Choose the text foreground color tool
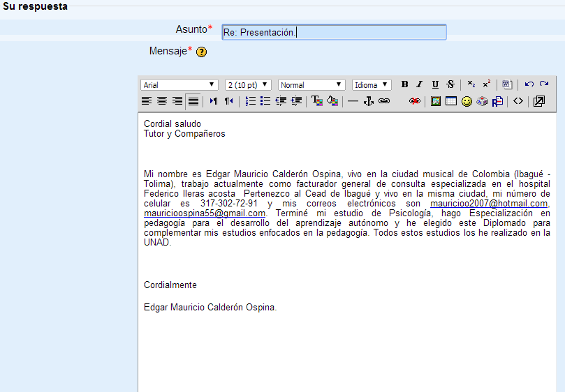Viewport: 565px width, 392px height. point(317,101)
